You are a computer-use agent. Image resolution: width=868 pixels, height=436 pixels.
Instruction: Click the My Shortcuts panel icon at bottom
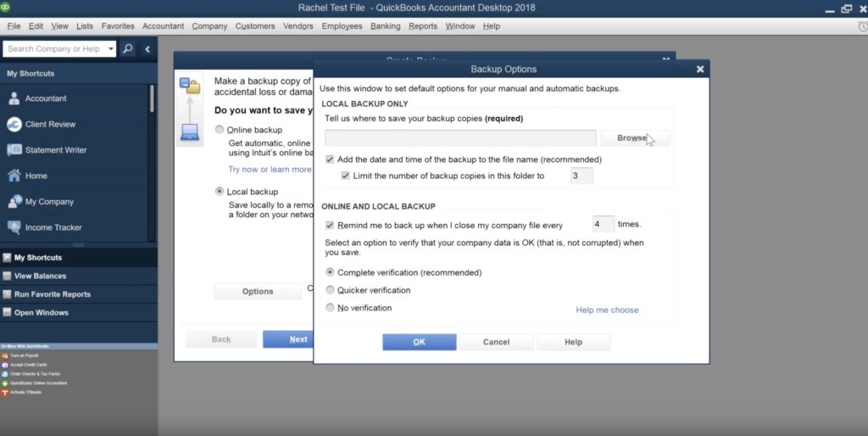[7, 258]
